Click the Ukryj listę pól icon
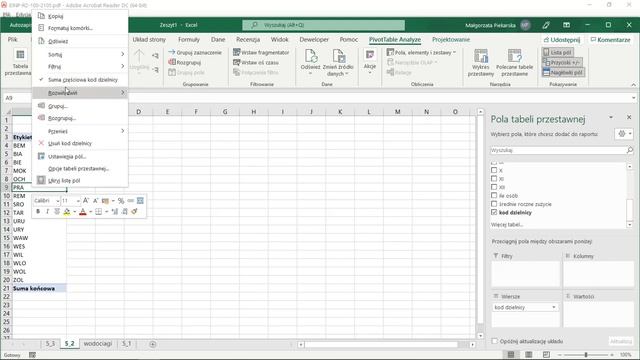Image resolution: width=640 pixels, height=360 pixels. click(x=41, y=180)
